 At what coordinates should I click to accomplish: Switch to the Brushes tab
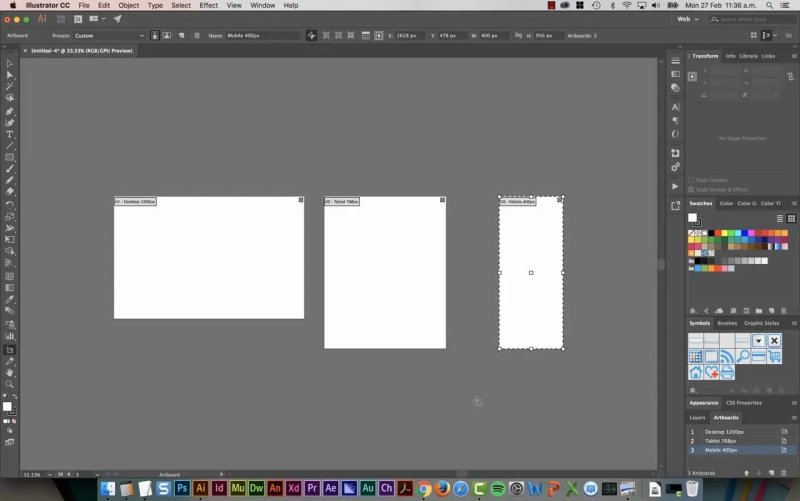(727, 323)
